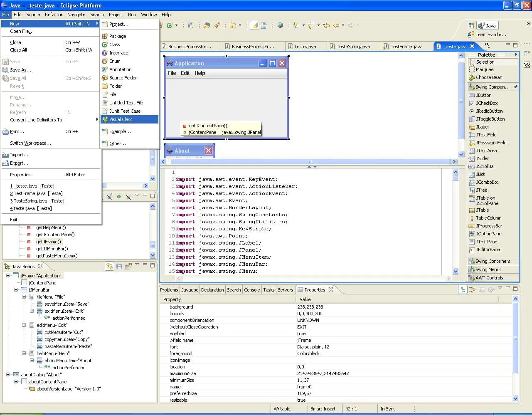
Task: Click the horizontal scrollbar under the design canvas
Action: [x=309, y=162]
